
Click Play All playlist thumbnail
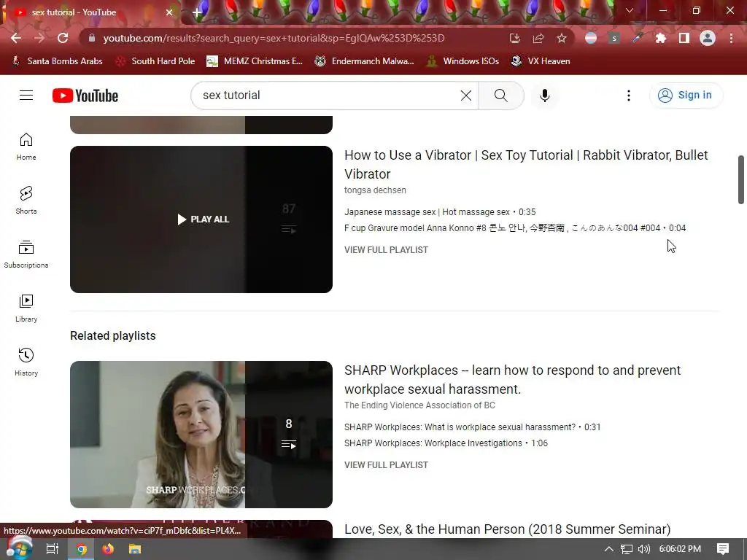click(201, 219)
